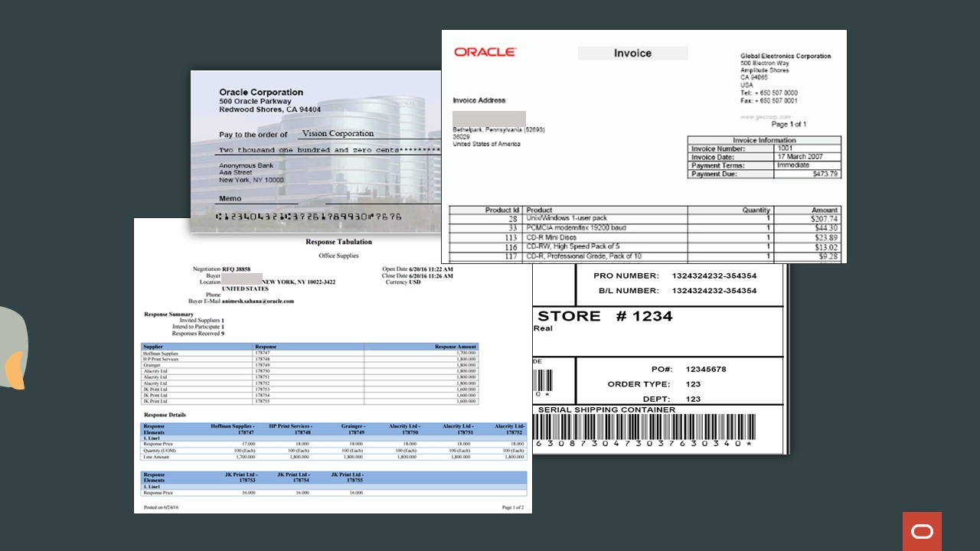Click the Oracle Corporation header on the check
The image size is (980, 551).
click(261, 92)
